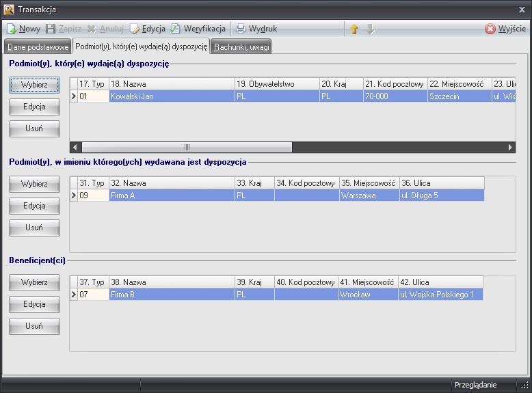
Task: Click the grey down arrow icon
Action: click(x=371, y=29)
